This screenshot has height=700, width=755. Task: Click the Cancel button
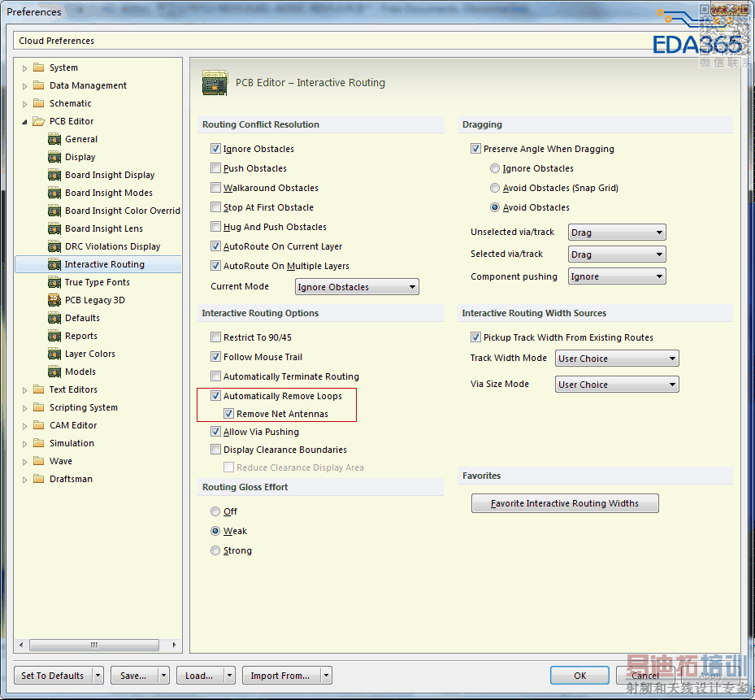tap(645, 676)
